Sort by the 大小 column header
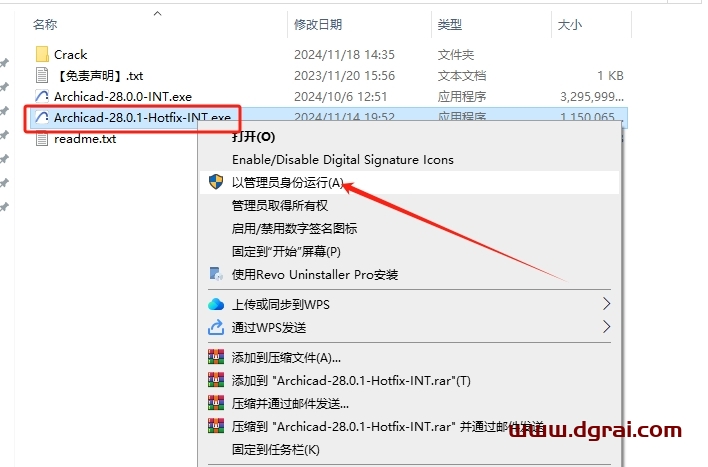The width and height of the screenshot is (708, 467). coord(570,24)
